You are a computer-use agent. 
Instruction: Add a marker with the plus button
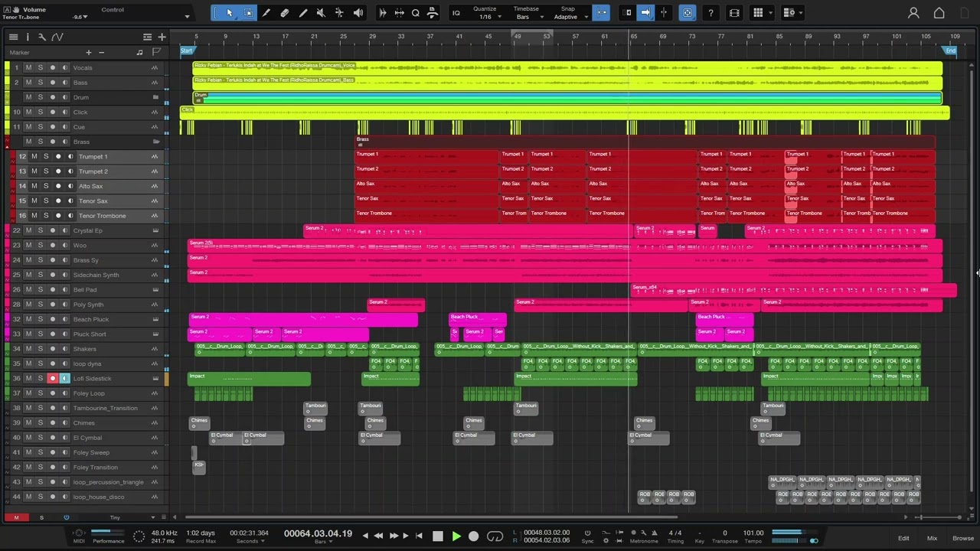coord(89,52)
